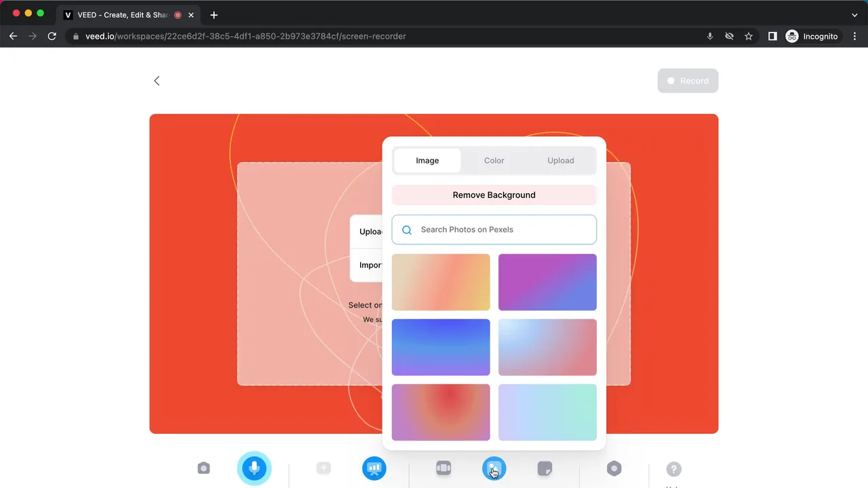
Task: Open a new browser tab
Action: pos(214,15)
